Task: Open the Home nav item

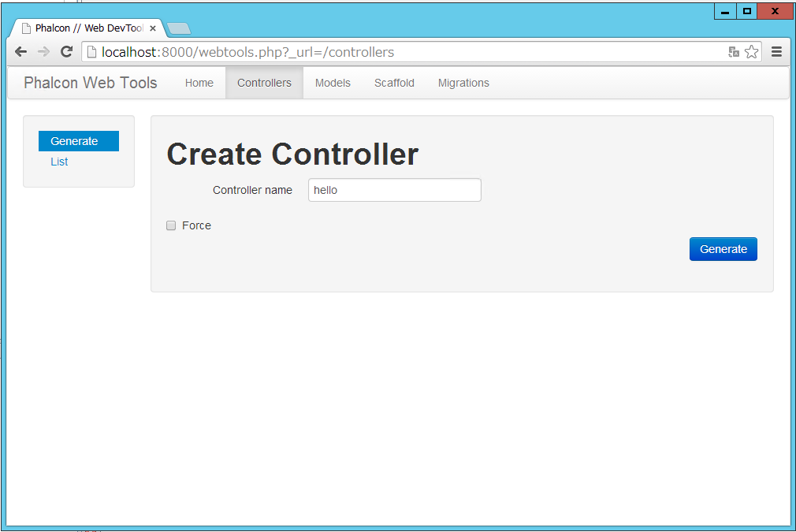Action: click(199, 83)
